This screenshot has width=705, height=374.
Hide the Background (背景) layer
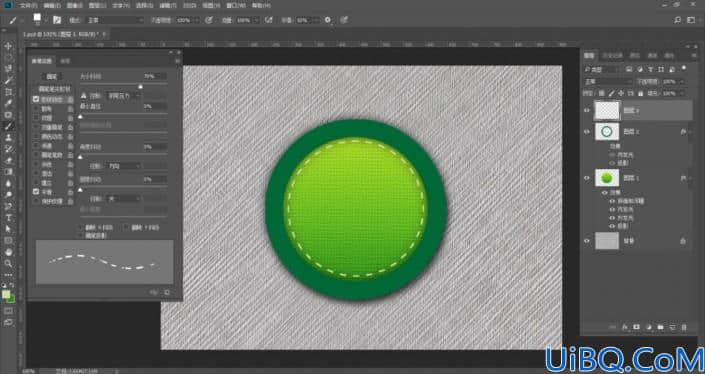pyautogui.click(x=587, y=241)
